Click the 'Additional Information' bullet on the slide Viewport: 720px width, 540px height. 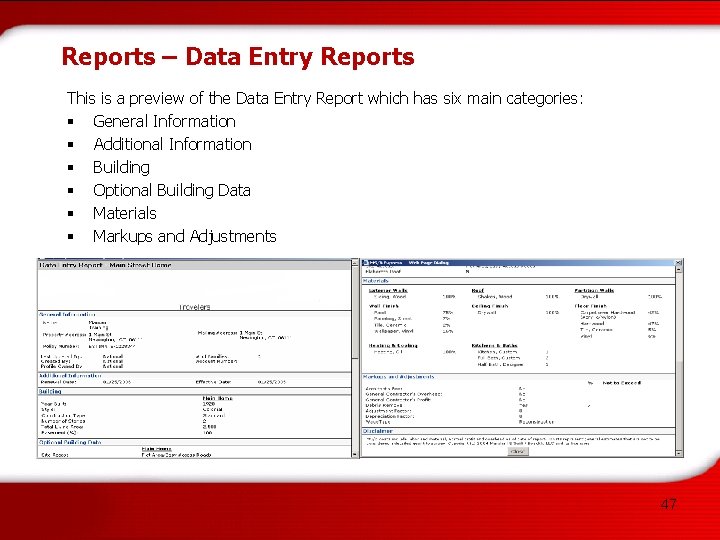[x=172, y=144]
